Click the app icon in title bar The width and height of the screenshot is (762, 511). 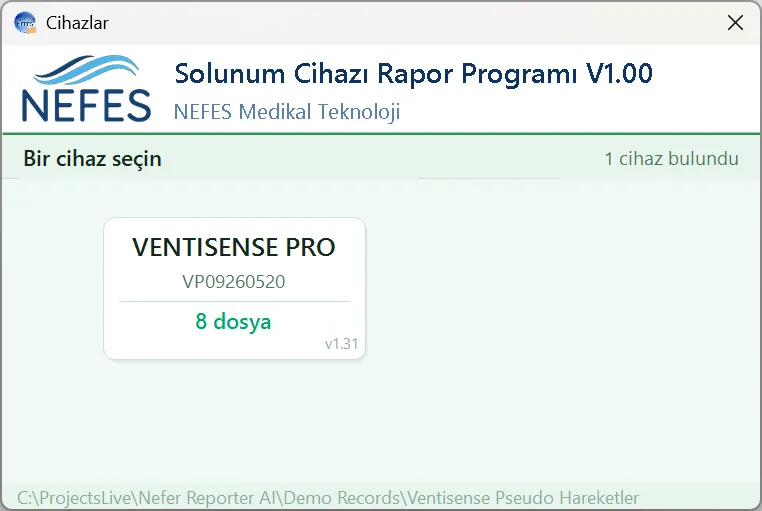(25, 23)
